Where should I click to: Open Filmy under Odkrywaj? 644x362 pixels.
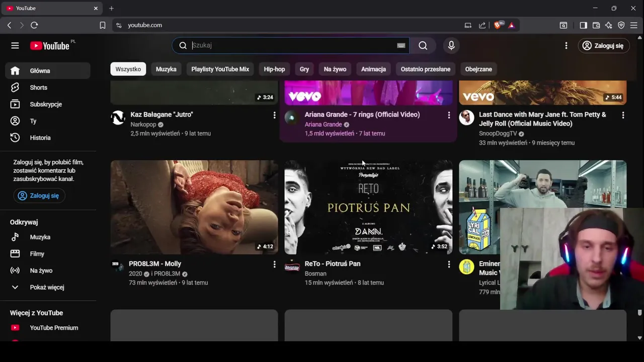click(x=48, y=254)
